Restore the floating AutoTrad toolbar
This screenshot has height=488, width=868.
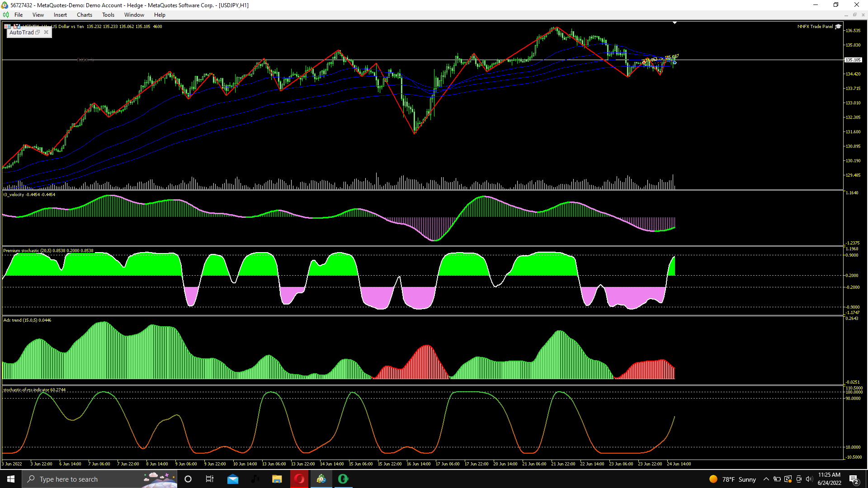(38, 33)
